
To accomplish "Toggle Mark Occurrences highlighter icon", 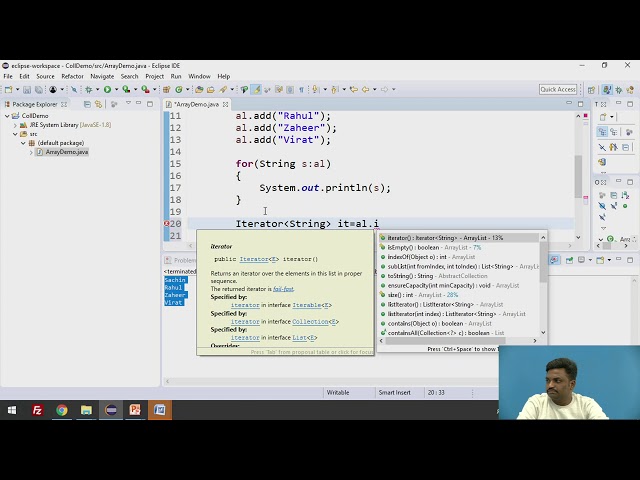I will (256, 89).
